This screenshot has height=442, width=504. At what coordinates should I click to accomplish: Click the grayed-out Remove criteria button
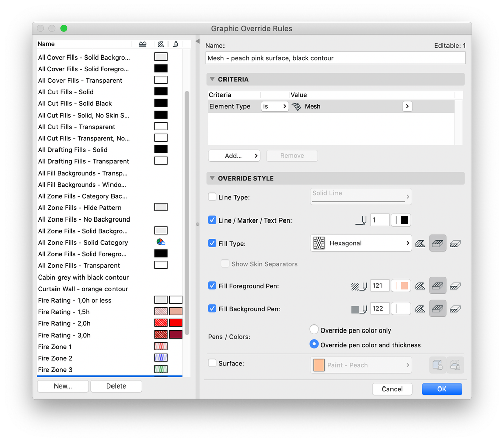(292, 156)
